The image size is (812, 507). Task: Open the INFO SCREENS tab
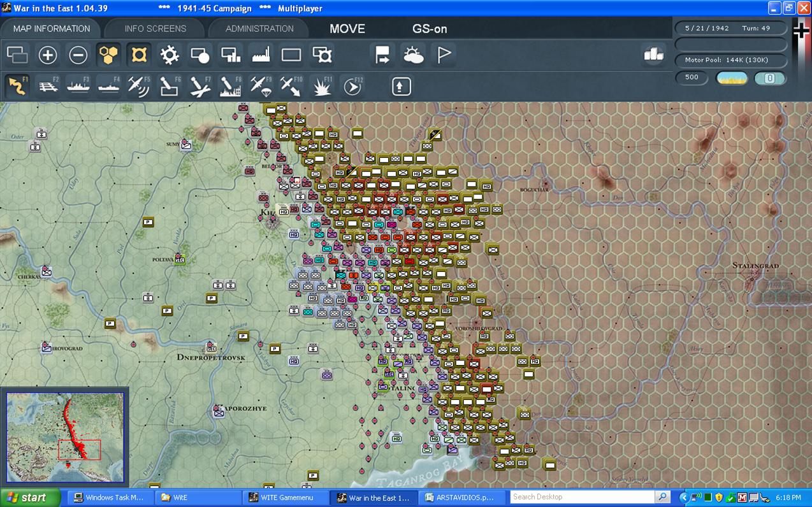pyautogui.click(x=156, y=29)
